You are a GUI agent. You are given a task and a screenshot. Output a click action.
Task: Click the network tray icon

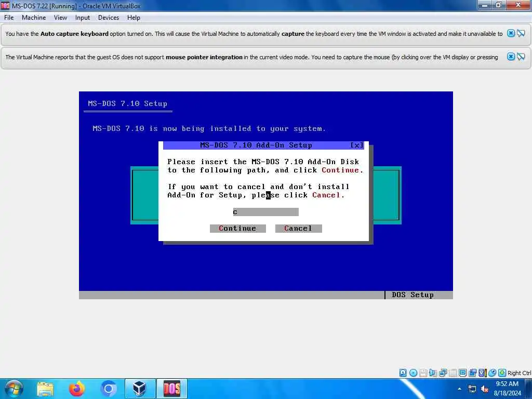(x=472, y=389)
